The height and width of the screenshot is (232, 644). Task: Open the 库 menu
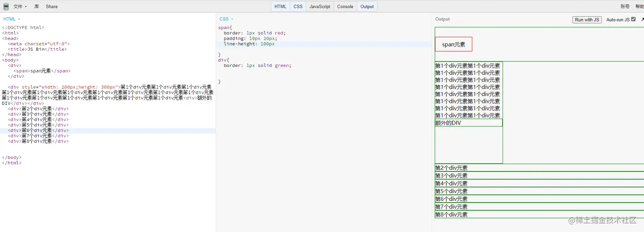[37, 6]
